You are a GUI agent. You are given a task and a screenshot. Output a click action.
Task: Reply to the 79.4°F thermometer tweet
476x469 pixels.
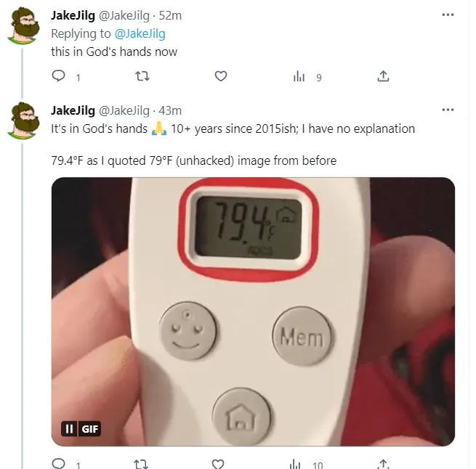[x=59, y=463]
